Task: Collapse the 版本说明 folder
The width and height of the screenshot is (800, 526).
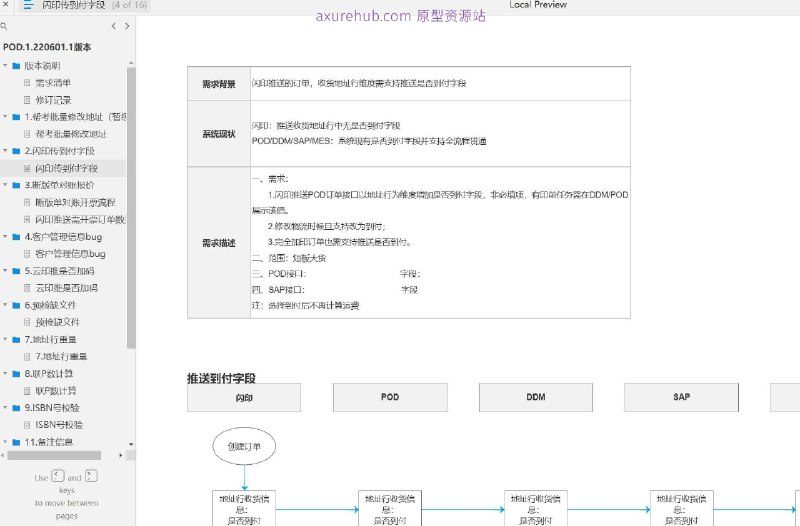Action: tap(5, 66)
